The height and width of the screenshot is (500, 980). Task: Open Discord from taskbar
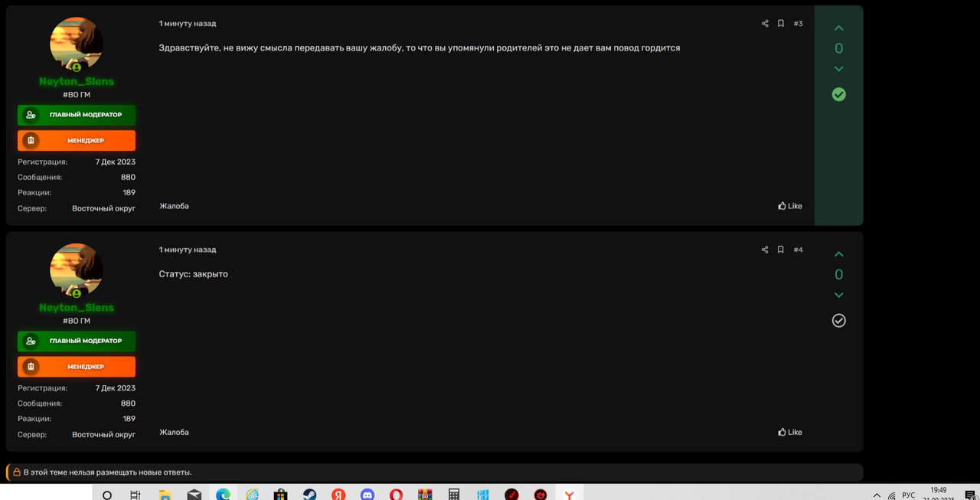pos(367,495)
